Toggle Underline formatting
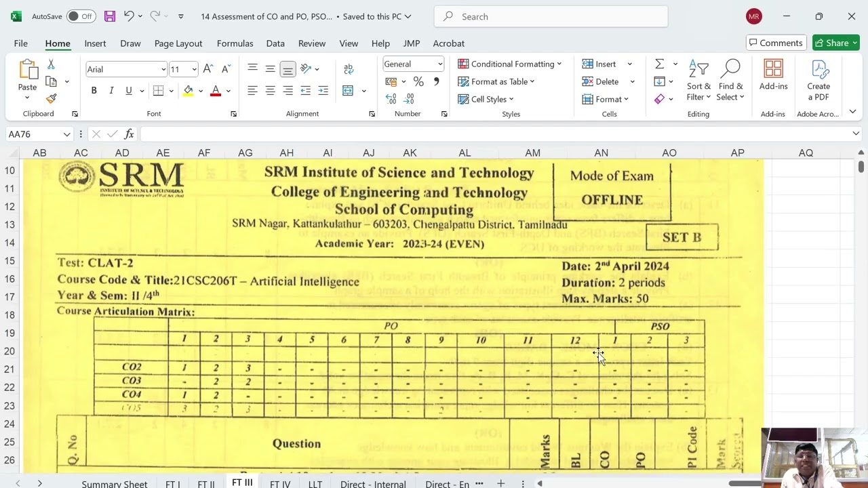This screenshot has width=868, height=488. (x=129, y=91)
